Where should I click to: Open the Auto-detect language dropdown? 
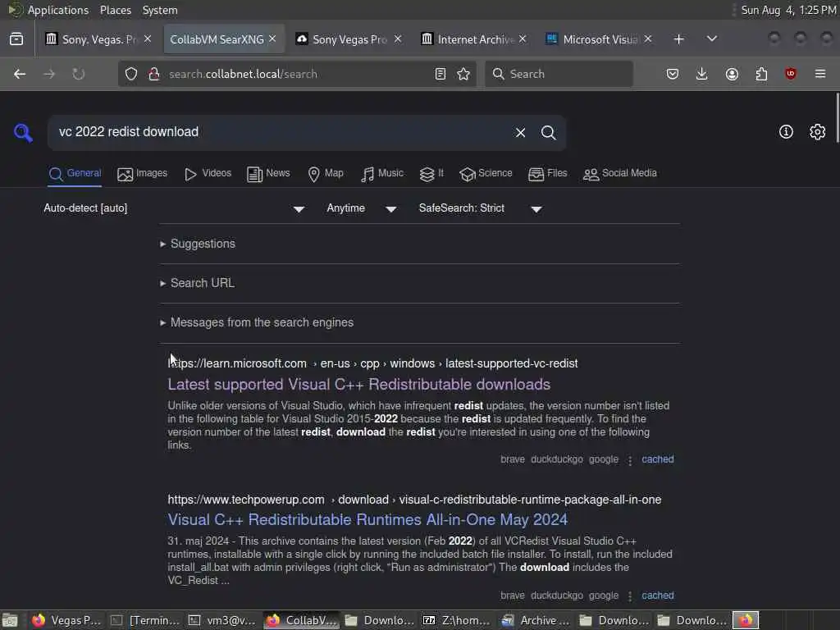pyautogui.click(x=175, y=208)
